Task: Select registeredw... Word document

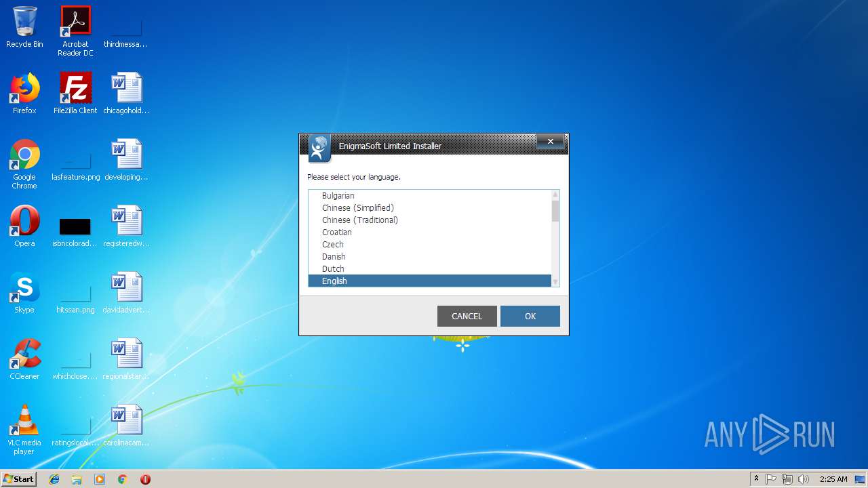Action: point(126,226)
